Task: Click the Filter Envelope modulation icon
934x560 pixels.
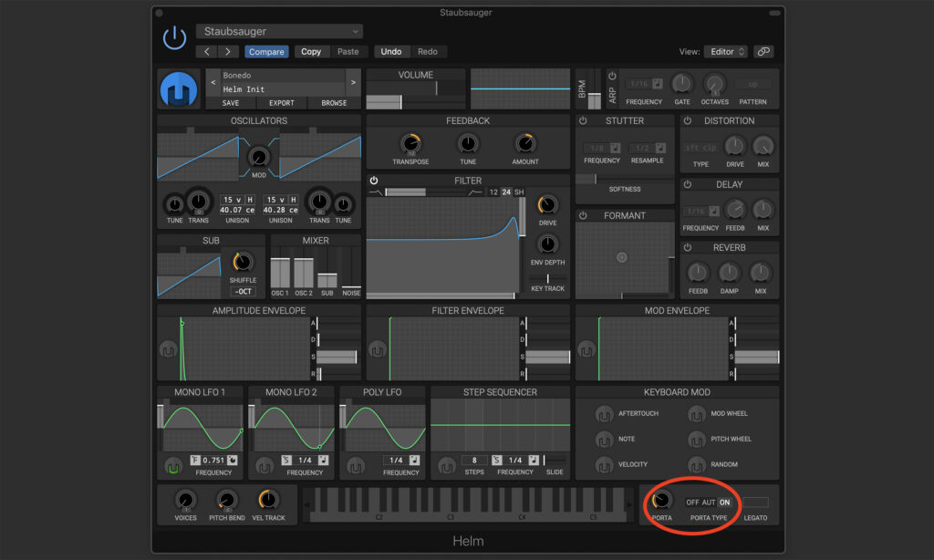Action: 377,349
